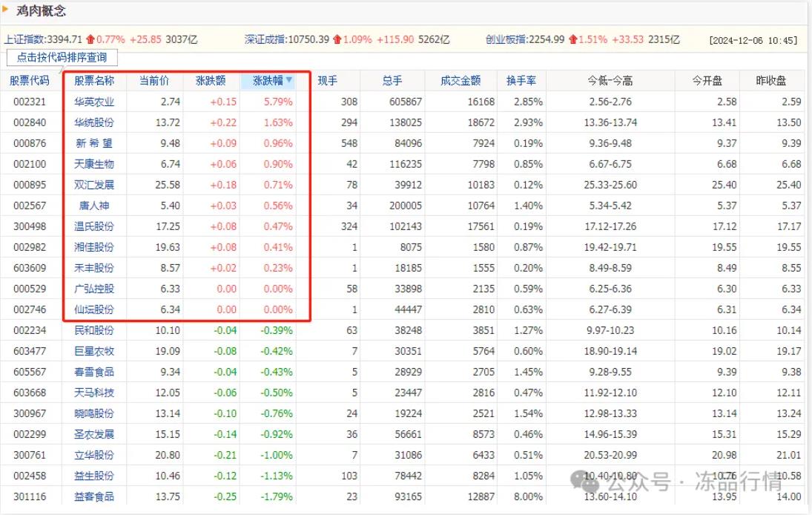
Task: Sort by 成交金额 column header
Action: [x=461, y=81]
